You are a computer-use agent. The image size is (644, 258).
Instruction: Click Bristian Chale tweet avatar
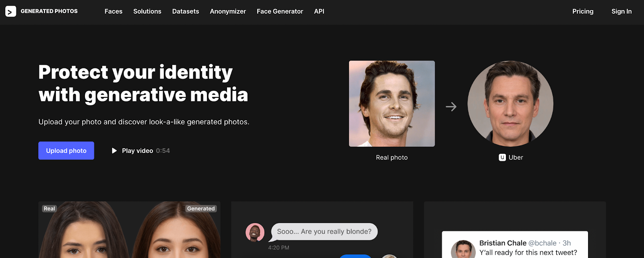pyautogui.click(x=463, y=249)
